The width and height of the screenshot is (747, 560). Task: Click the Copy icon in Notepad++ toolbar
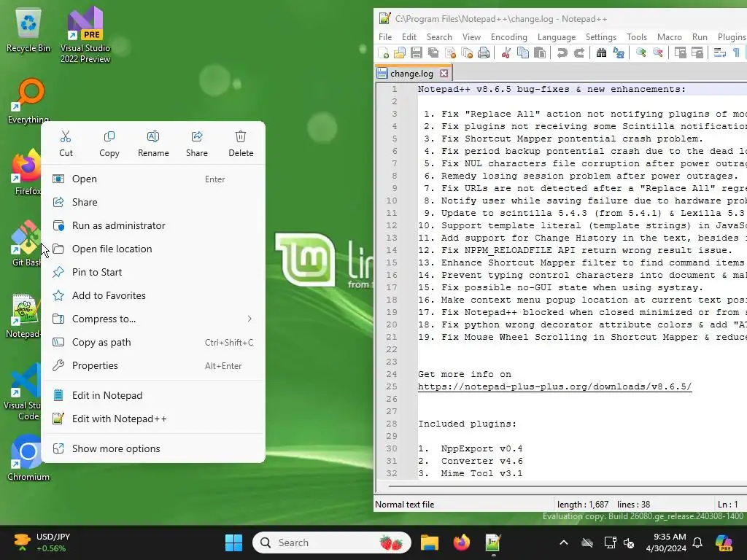coord(522,52)
